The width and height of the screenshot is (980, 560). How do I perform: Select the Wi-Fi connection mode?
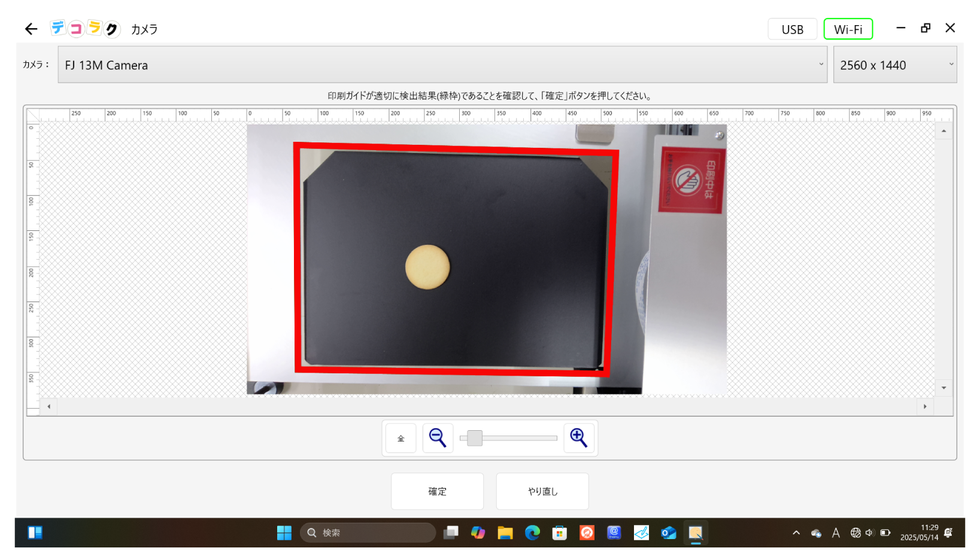pyautogui.click(x=848, y=29)
